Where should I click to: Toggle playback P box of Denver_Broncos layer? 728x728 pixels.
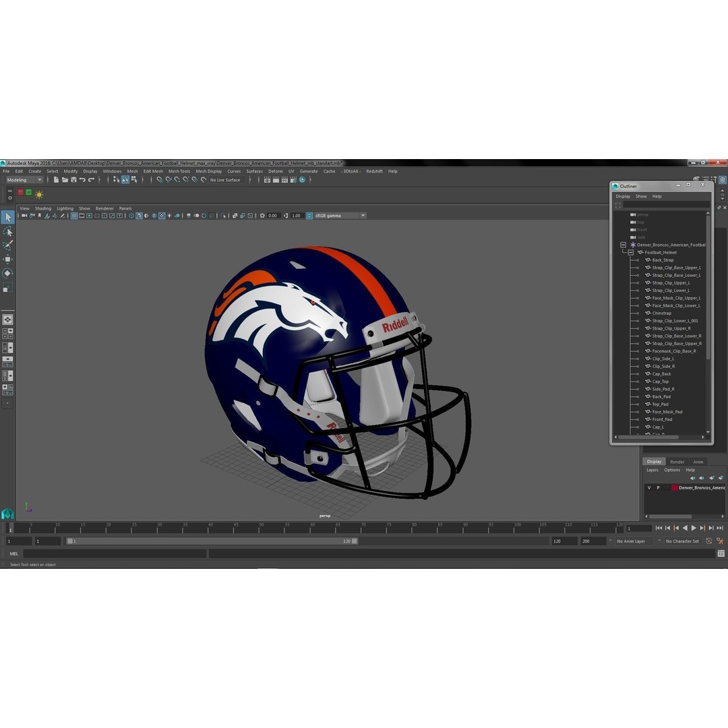(x=658, y=487)
